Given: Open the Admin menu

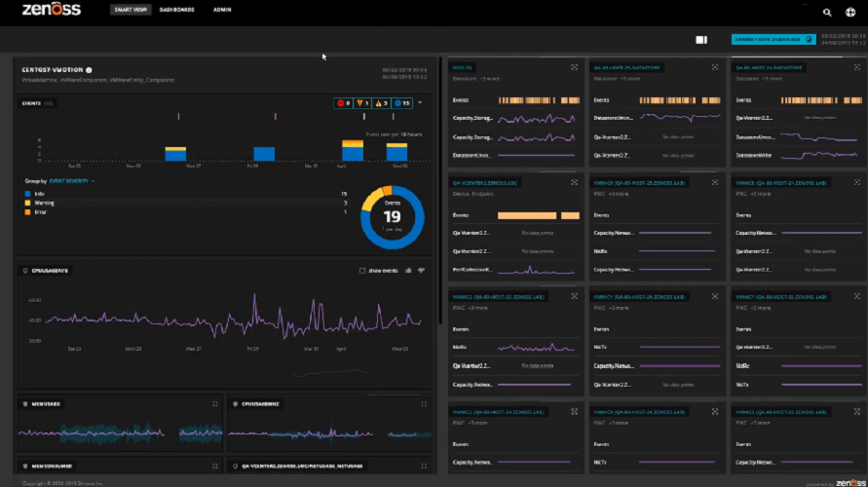Looking at the screenshot, I should point(222,10).
